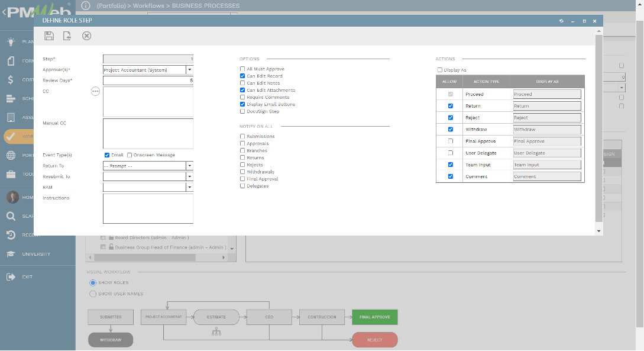
Task: Edit the Return action's Display As field
Action: [x=547, y=106]
